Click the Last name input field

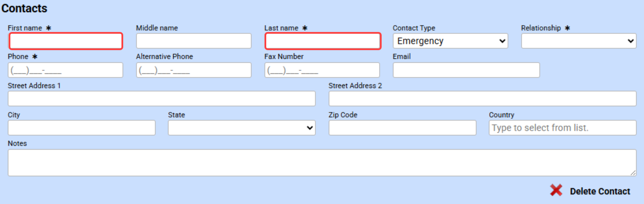pos(322,41)
